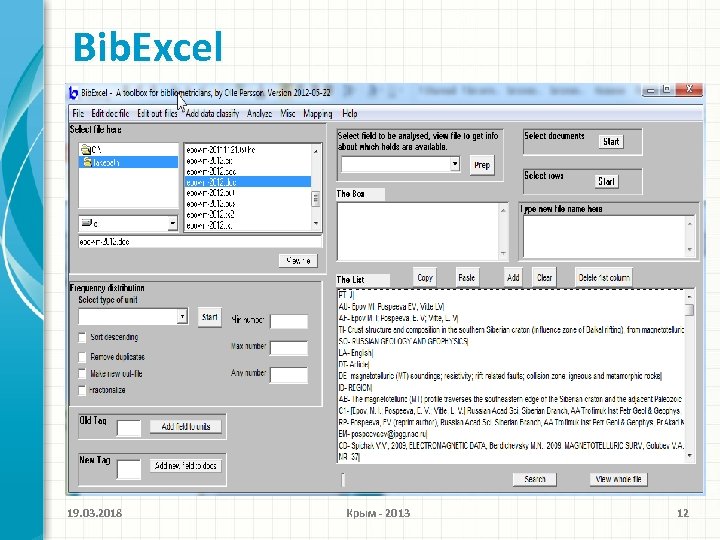Screen dimensions: 720x540
Task: Click the LA- English line in The List
Action: pyautogui.click(x=356, y=353)
